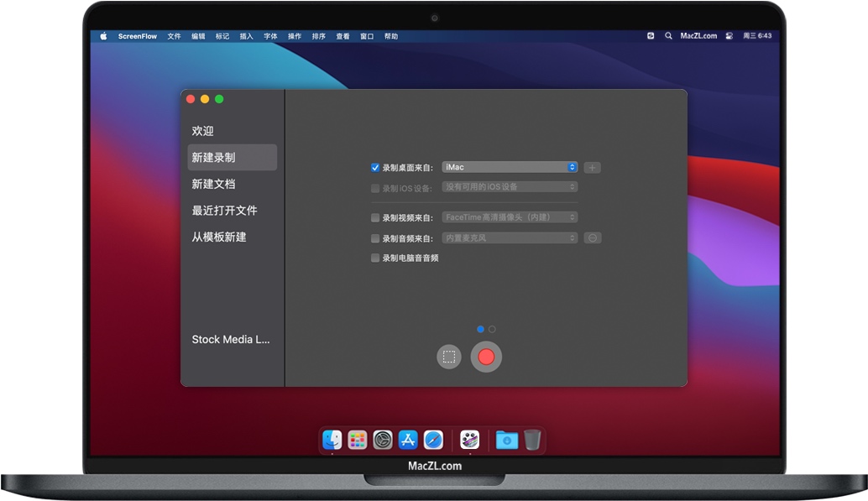
Task: Click the plus button beside iMac dropdown
Action: tap(592, 168)
